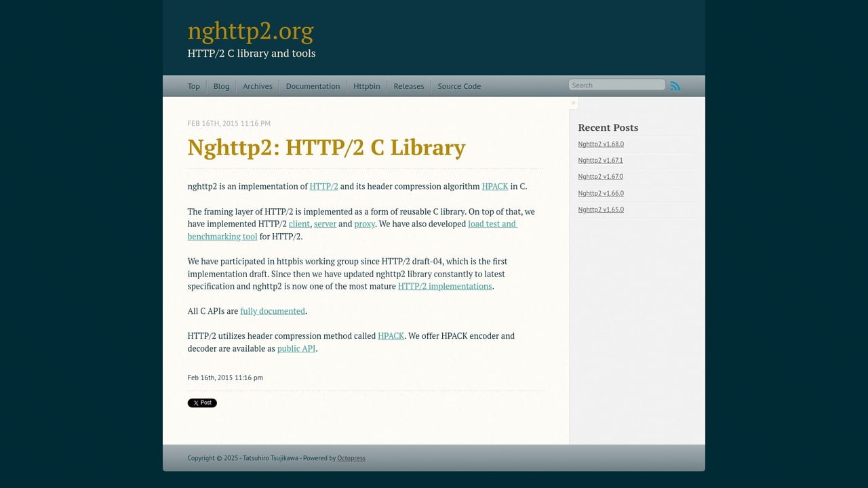Follow the HPACK link in the intro
The height and width of the screenshot is (488, 868).
point(494,186)
